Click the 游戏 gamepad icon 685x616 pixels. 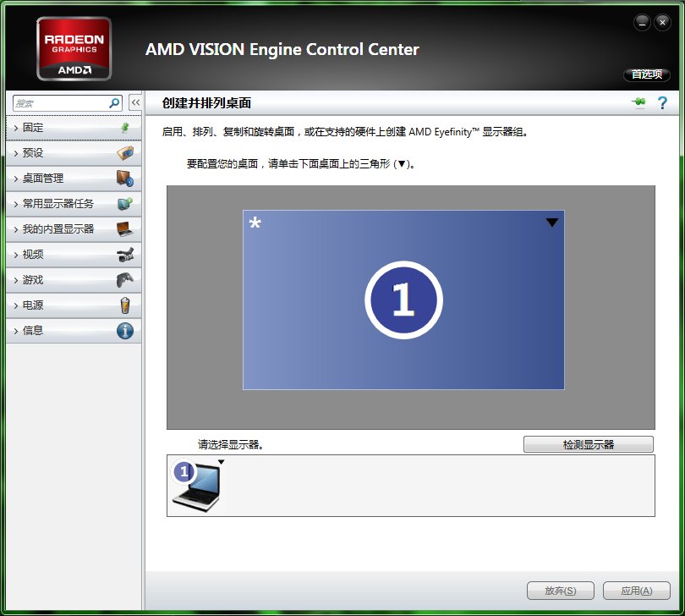(125, 280)
